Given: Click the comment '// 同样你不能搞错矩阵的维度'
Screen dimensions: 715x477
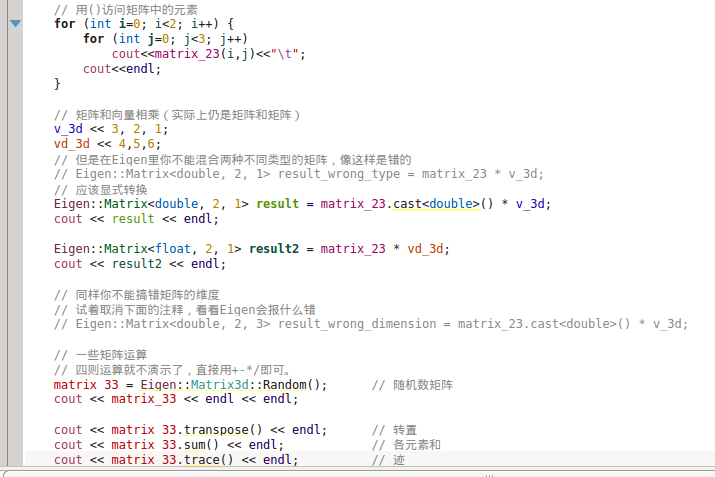Looking at the screenshot, I should (137, 295).
